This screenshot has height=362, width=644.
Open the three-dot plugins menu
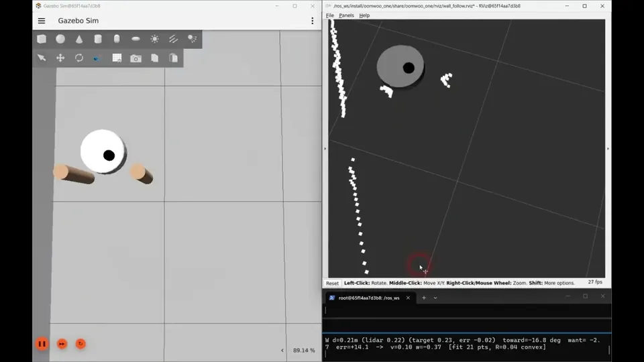312,21
